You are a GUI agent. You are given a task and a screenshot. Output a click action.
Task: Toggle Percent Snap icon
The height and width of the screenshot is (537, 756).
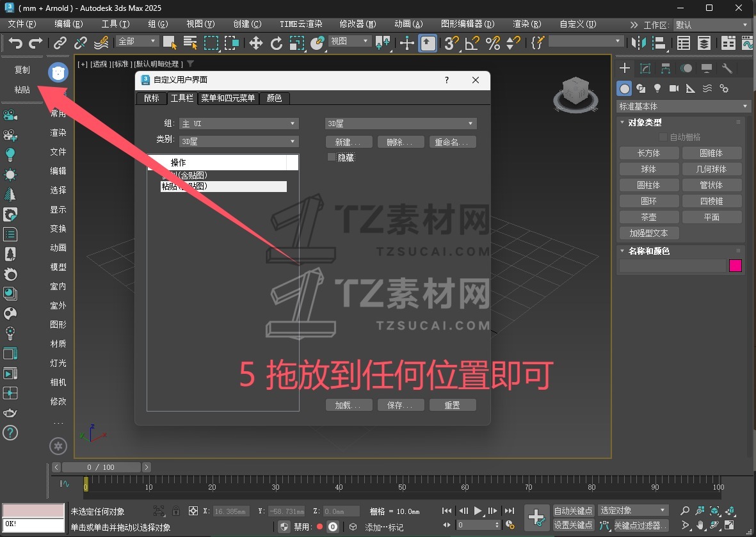point(493,44)
